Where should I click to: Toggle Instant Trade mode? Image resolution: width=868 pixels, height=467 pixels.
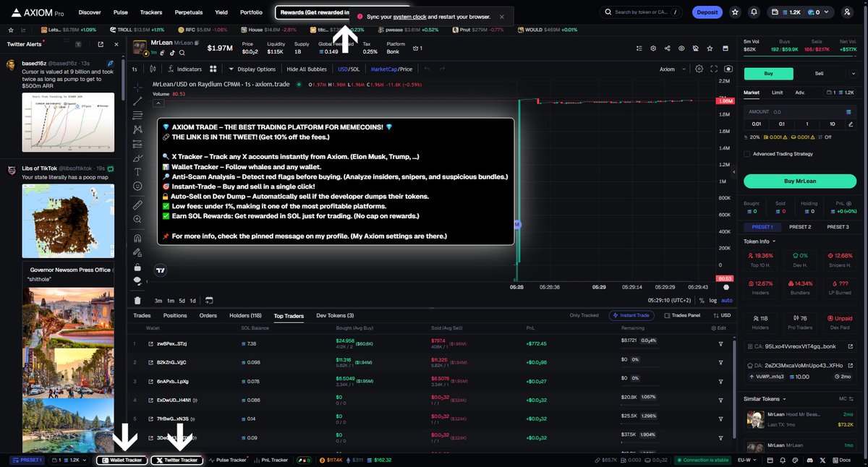[633, 315]
